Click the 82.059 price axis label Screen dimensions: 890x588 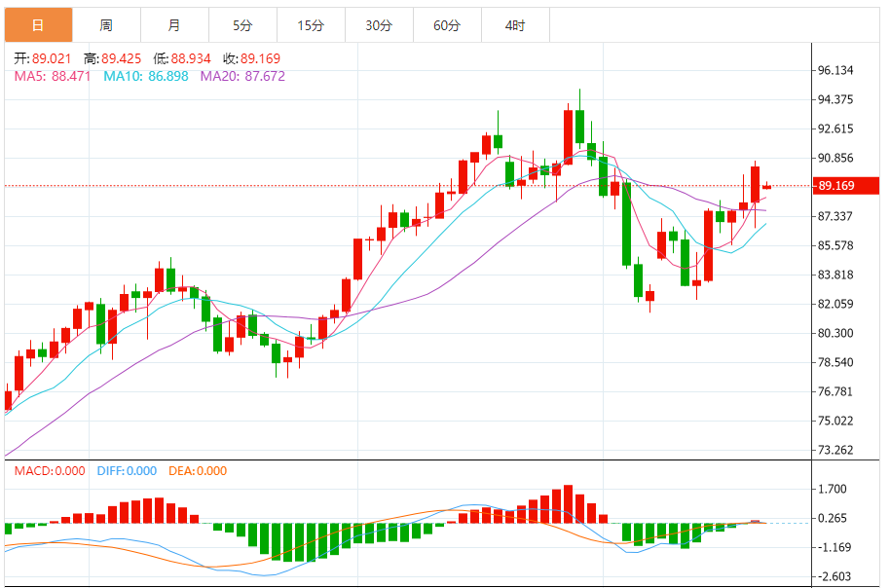(x=834, y=304)
